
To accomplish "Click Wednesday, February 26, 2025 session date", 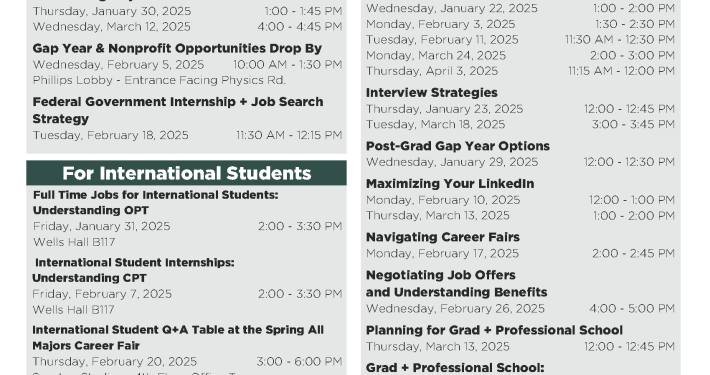I will pos(455,308).
